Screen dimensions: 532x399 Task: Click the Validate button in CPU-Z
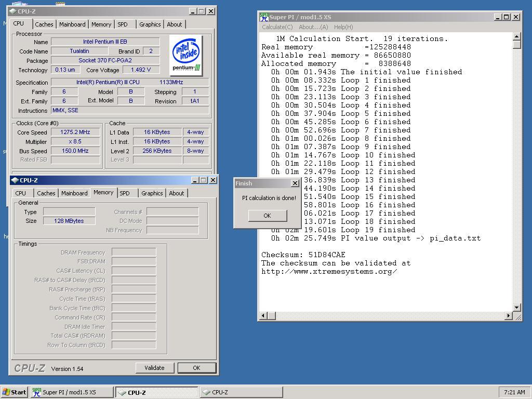154,368
